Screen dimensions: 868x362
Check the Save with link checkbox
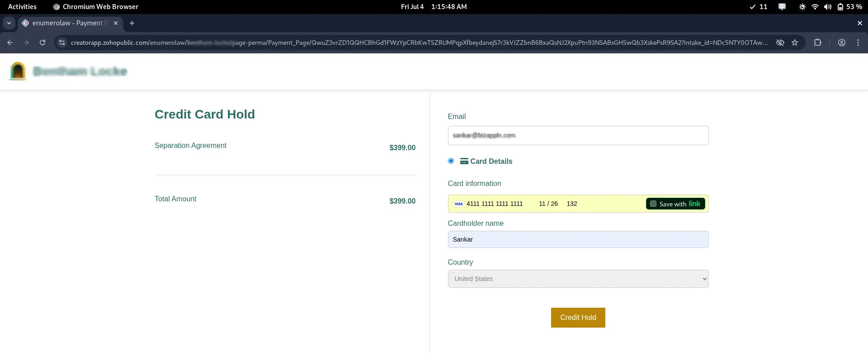coord(653,204)
